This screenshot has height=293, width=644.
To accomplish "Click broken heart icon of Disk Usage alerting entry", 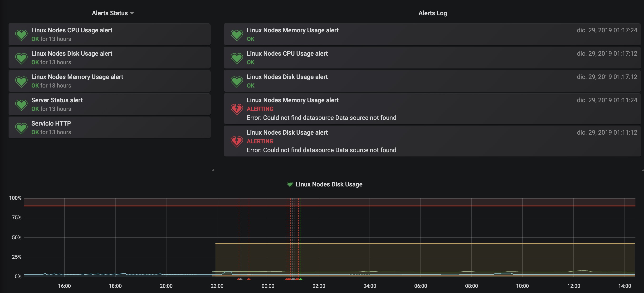I will [236, 141].
